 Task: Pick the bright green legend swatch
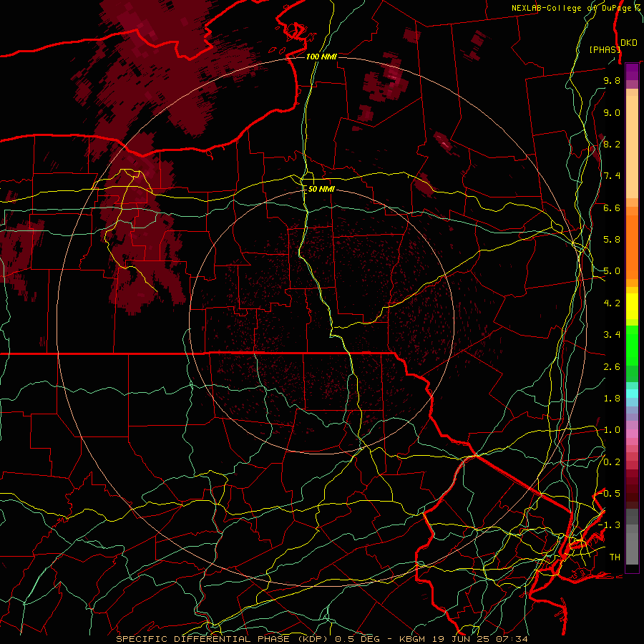click(632, 345)
